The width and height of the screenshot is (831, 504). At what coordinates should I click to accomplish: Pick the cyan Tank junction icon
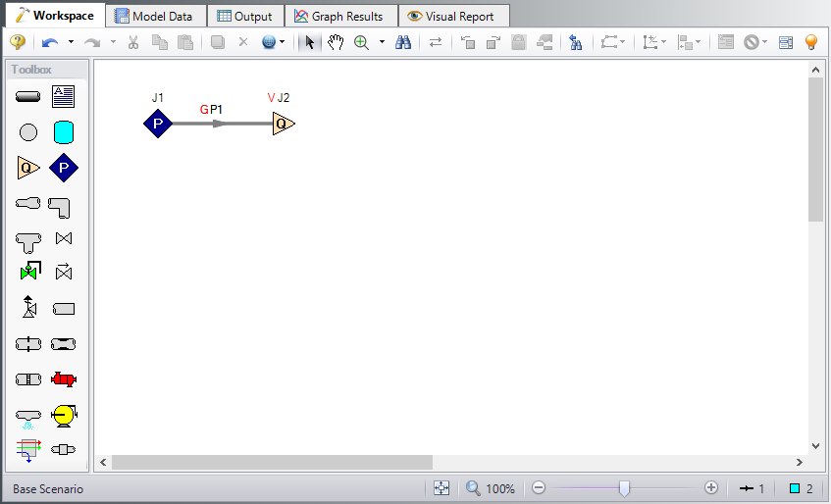coord(64,132)
